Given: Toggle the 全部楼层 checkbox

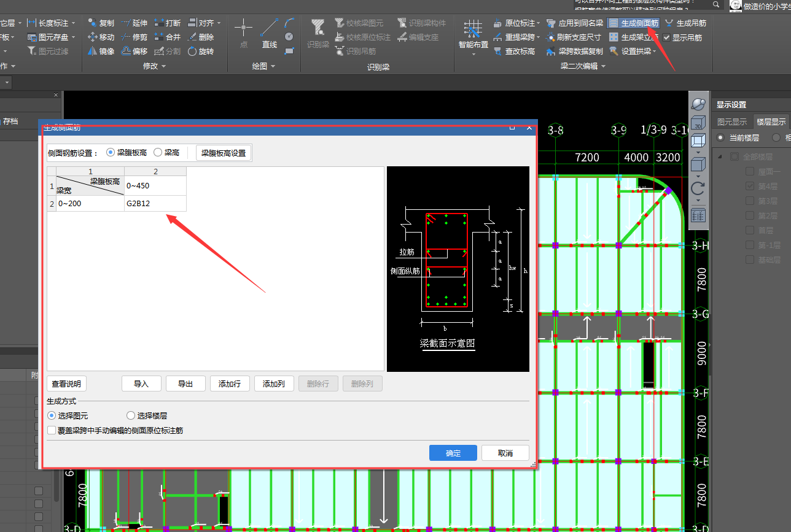Looking at the screenshot, I should [x=734, y=156].
